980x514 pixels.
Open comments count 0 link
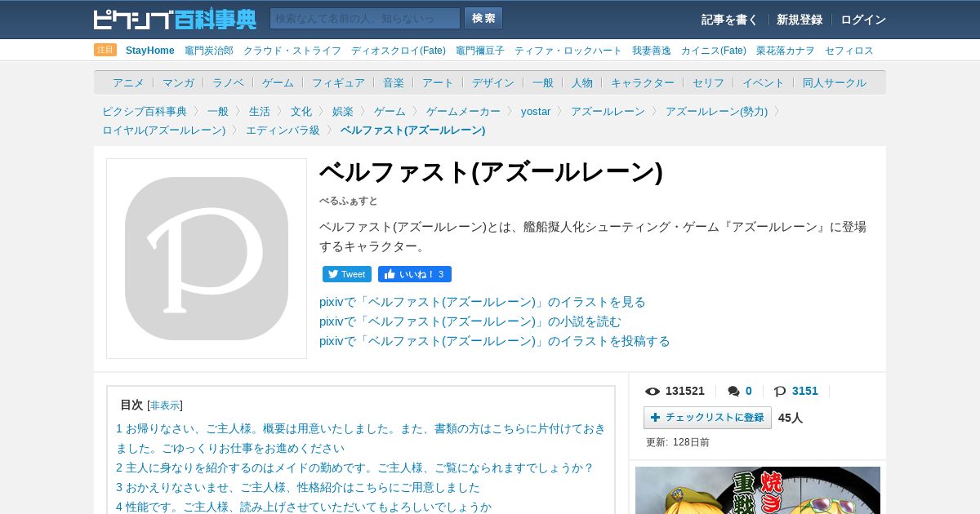[x=748, y=391]
